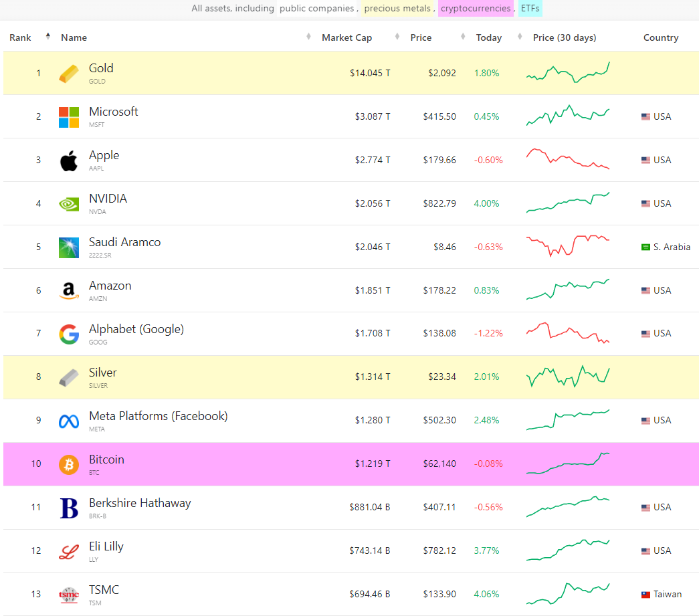Image resolution: width=699 pixels, height=616 pixels.
Task: Click Bitcoin price $62,140
Action: (439, 464)
